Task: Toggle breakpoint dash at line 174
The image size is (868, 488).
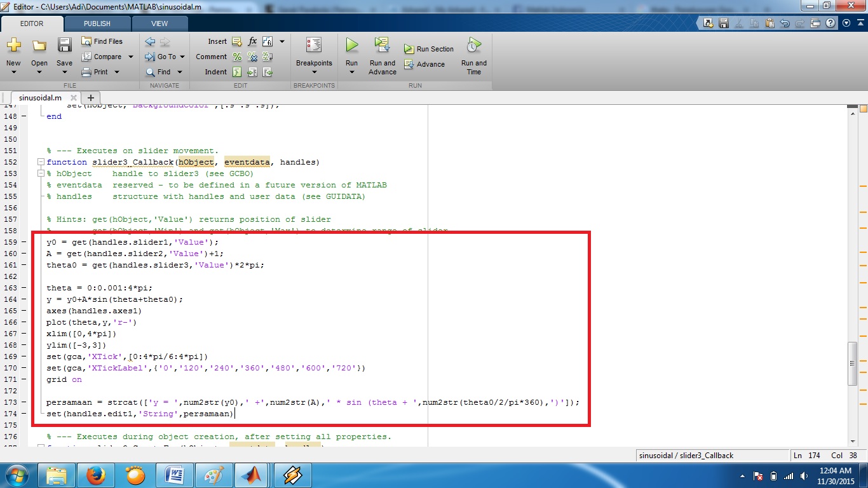Action: (24, 414)
